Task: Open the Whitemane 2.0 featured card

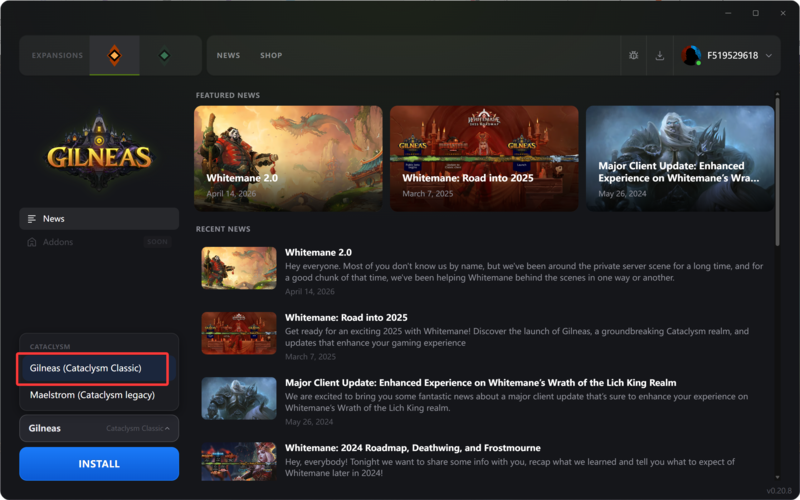Action: [x=288, y=158]
